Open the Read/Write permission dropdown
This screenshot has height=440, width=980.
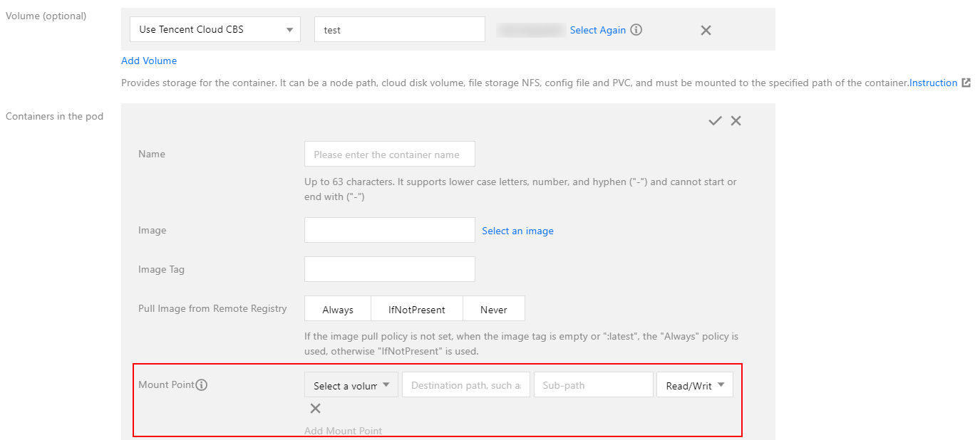tap(695, 385)
